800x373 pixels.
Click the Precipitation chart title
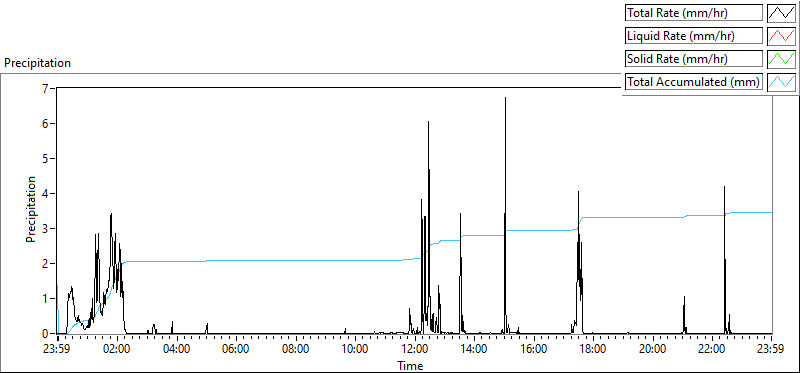[x=37, y=63]
